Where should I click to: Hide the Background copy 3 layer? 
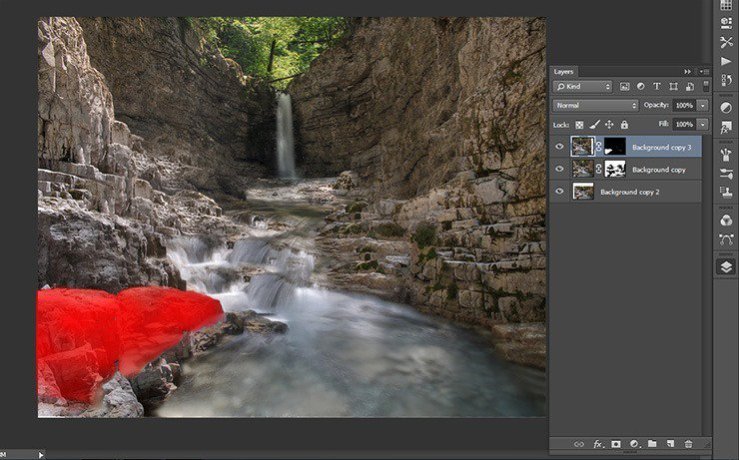pyautogui.click(x=560, y=146)
